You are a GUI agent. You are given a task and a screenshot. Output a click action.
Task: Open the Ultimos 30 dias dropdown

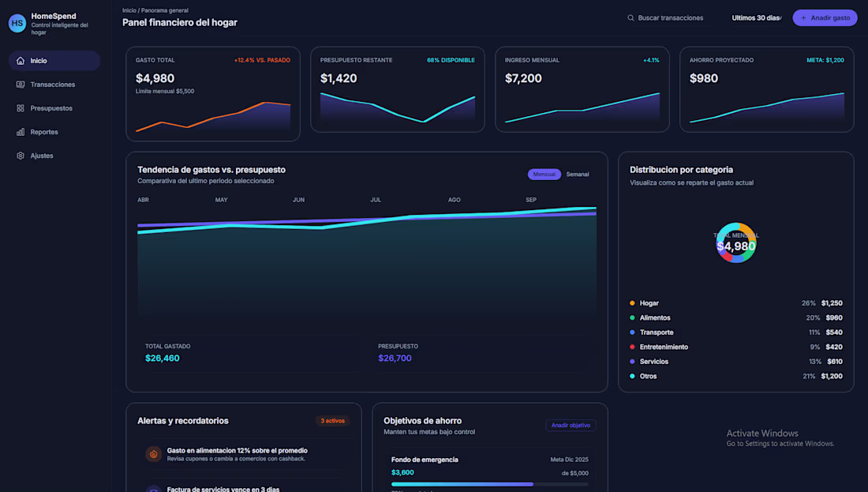(x=756, y=18)
